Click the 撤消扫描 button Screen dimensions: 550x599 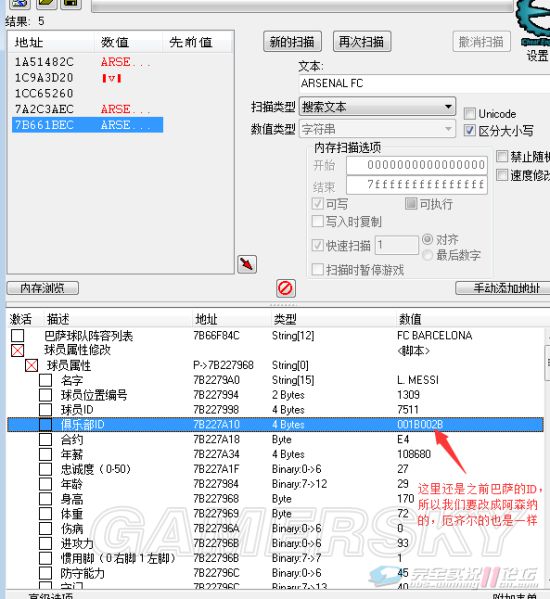[x=481, y=41]
